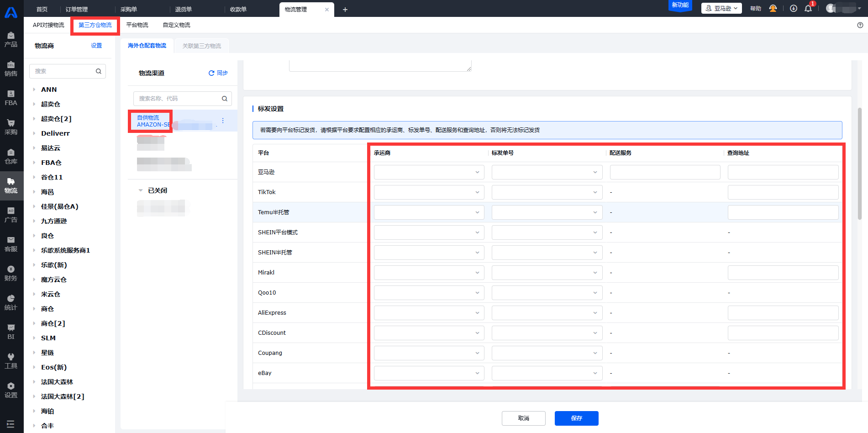Open the three-dot menu for AMAZON channel
868x433 pixels.
click(x=223, y=121)
